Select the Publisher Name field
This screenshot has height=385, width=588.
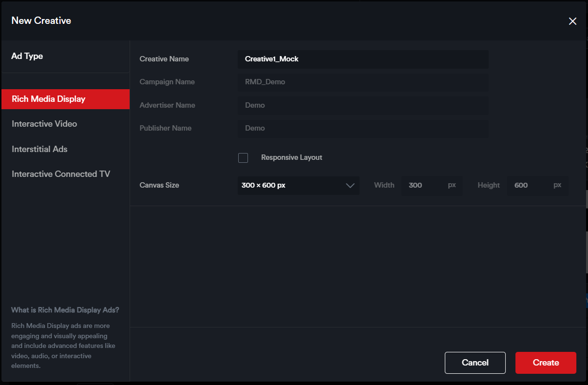363,128
